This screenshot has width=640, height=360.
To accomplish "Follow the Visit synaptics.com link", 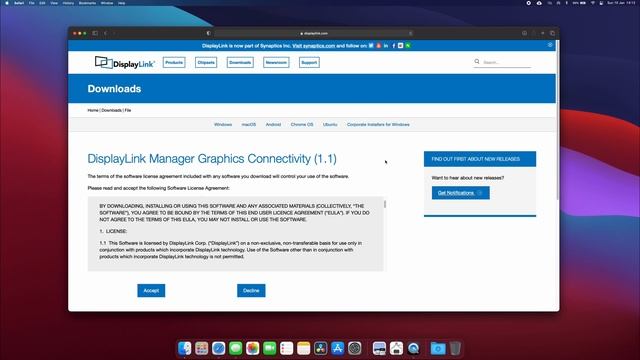I will [313, 46].
